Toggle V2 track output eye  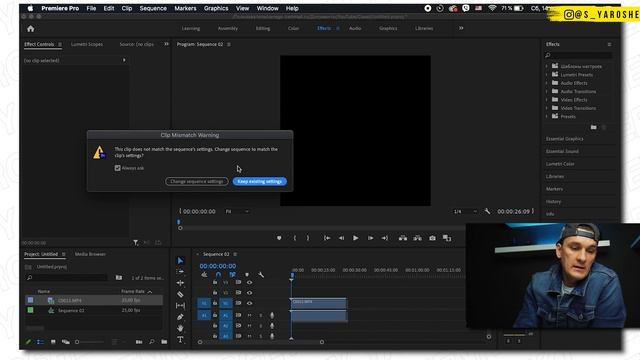pyautogui.click(x=249, y=293)
